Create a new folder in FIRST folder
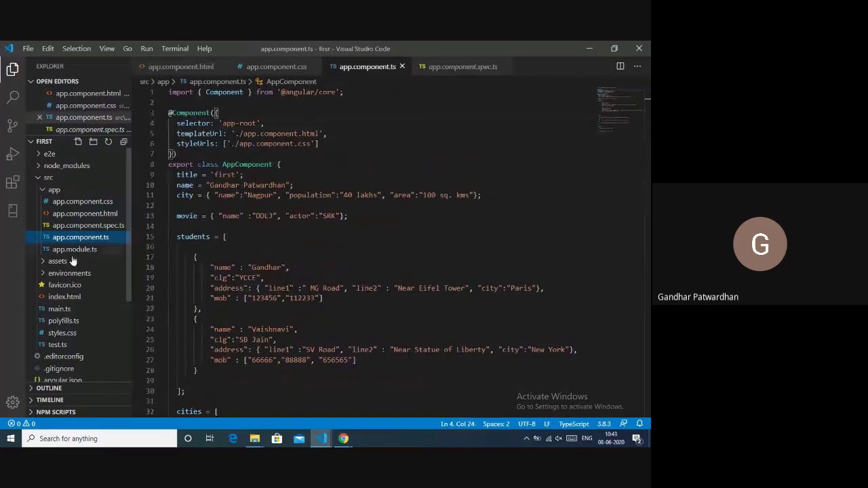Screen dimensions: 868x488 tap(93, 142)
